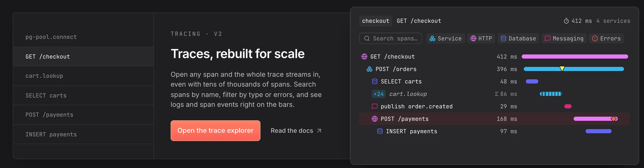This screenshot has width=644, height=168.
Task: Toggle the Errors span filter
Action: click(x=606, y=39)
